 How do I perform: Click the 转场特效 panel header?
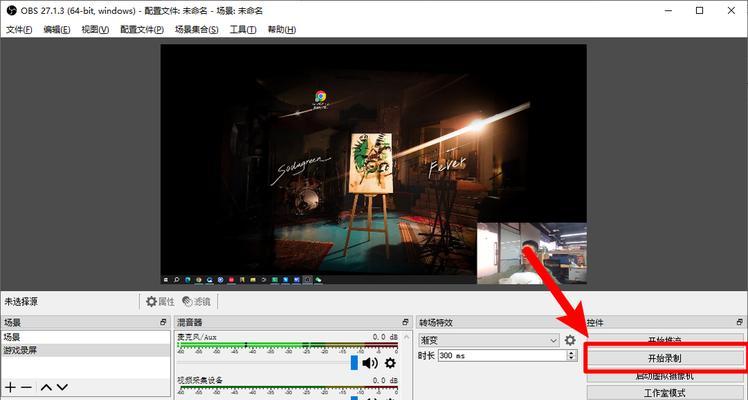pos(499,322)
